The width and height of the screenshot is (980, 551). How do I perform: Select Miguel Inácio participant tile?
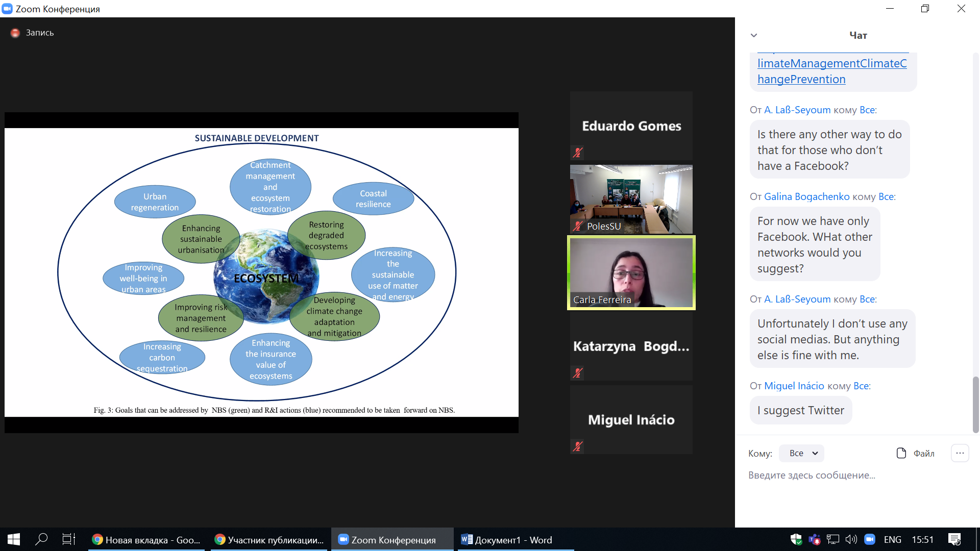coord(631,420)
